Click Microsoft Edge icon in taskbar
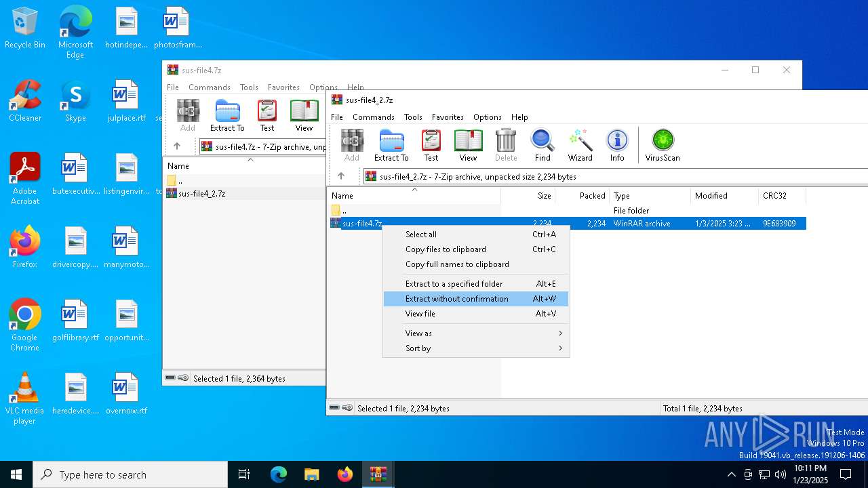 pyautogui.click(x=278, y=474)
